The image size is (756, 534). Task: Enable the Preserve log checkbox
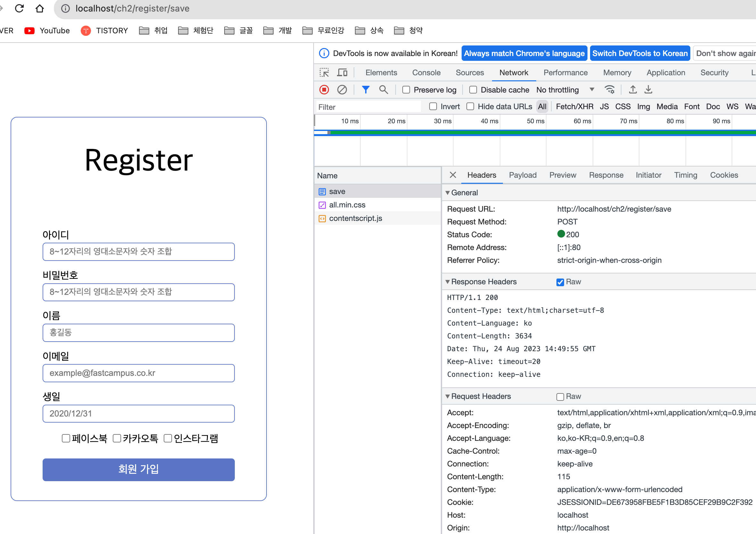[x=406, y=90]
